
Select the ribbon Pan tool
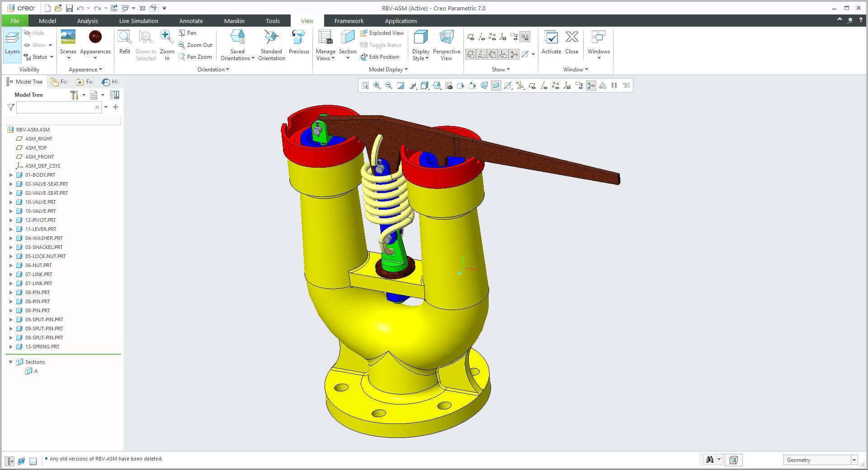[x=188, y=33]
